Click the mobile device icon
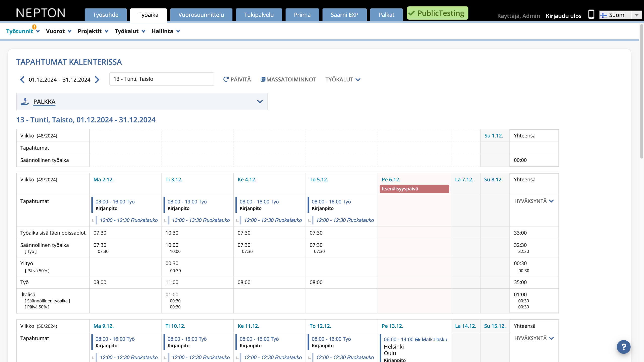This screenshot has height=362, width=644. (x=591, y=15)
